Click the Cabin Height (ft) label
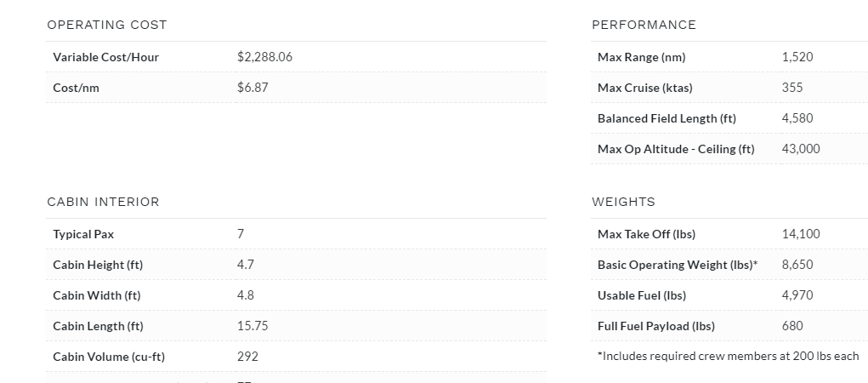 tap(98, 265)
